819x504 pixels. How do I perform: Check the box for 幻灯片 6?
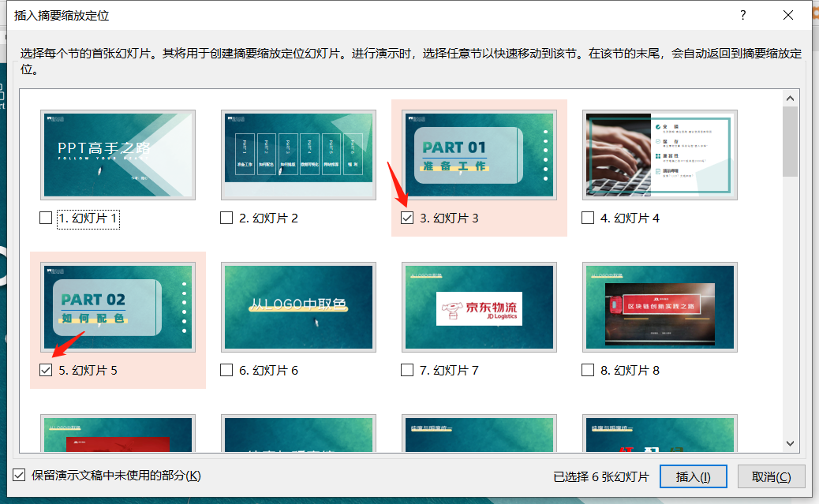(x=226, y=370)
